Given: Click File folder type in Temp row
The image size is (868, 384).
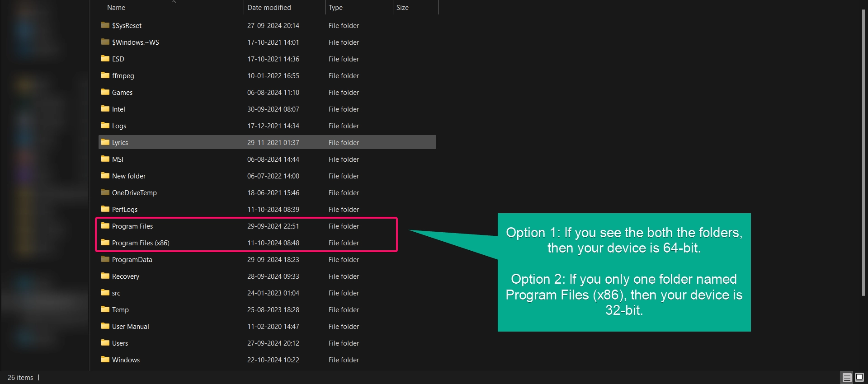Looking at the screenshot, I should (x=344, y=309).
